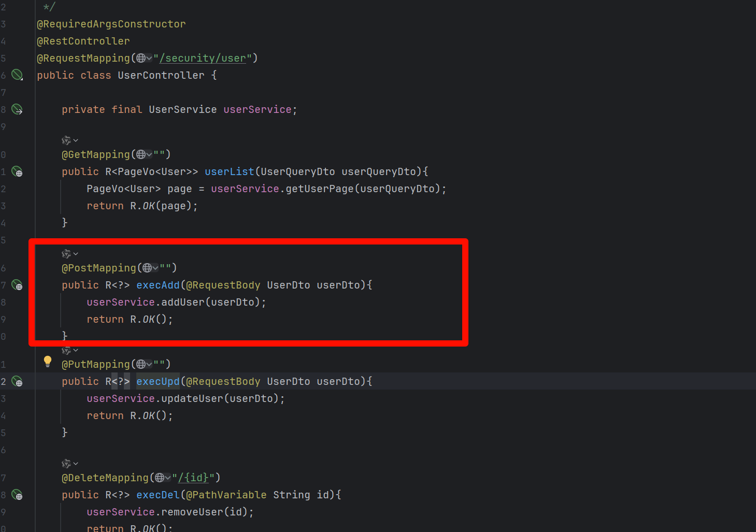Click the globe icon in @DeleteMapping annotation
This screenshot has height=532, width=756.
coord(160,478)
